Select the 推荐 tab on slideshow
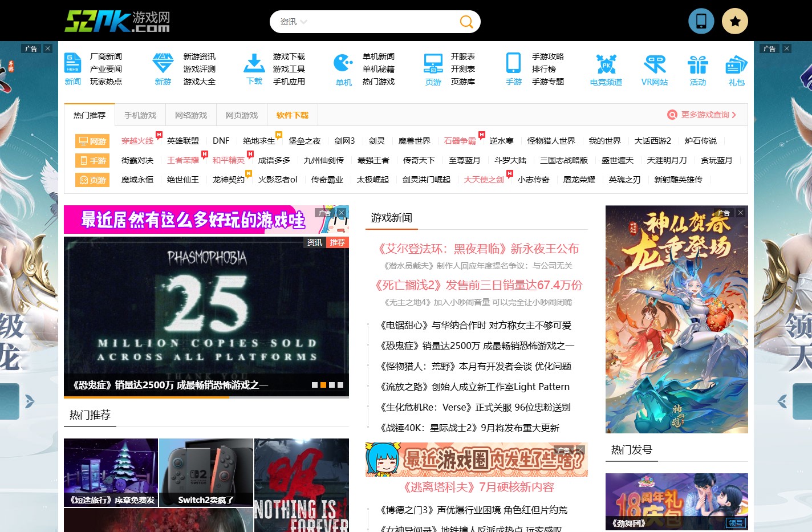Viewport: 812px width, 532px height. pos(338,242)
